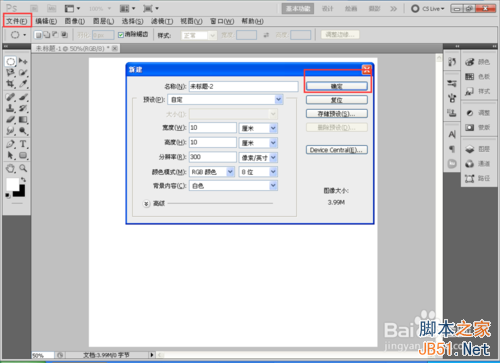Open the Layers panel icon
Image resolution: width=500 pixels, height=363 pixels.
coord(478,149)
